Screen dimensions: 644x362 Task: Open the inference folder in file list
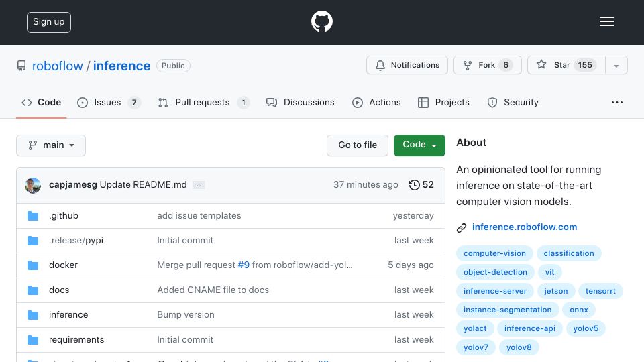[68, 315]
